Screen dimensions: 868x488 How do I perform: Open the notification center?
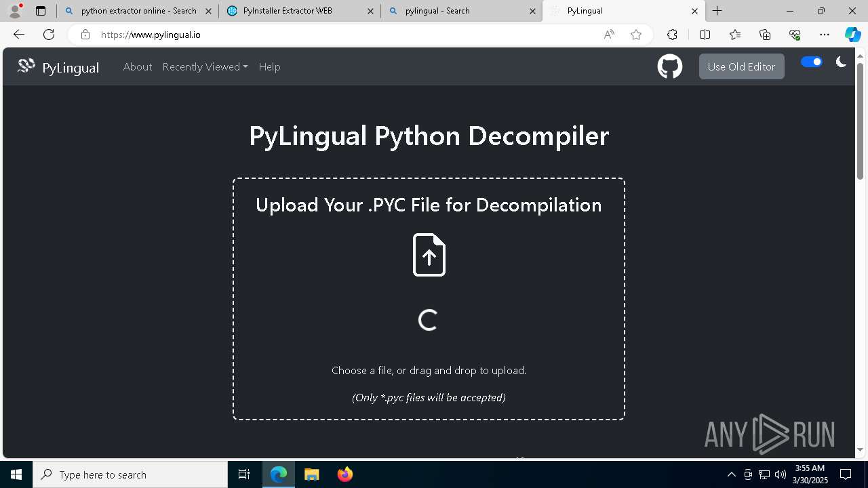(846, 474)
